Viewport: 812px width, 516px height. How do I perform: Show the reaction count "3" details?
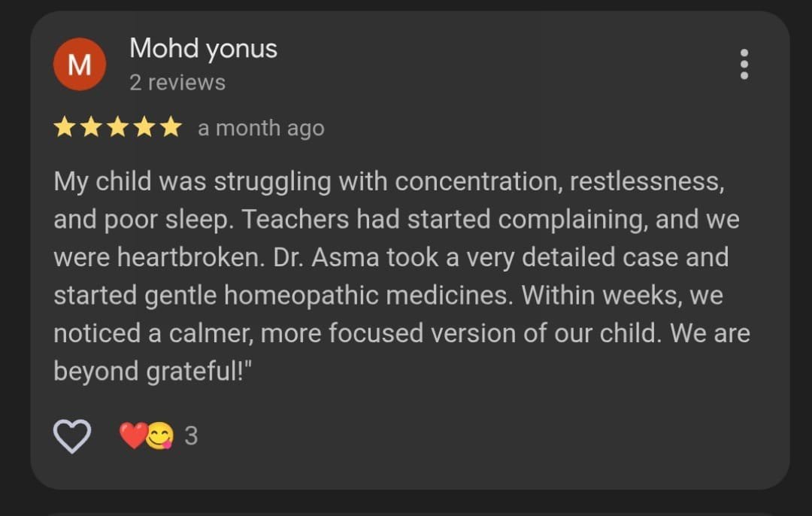coord(191,436)
